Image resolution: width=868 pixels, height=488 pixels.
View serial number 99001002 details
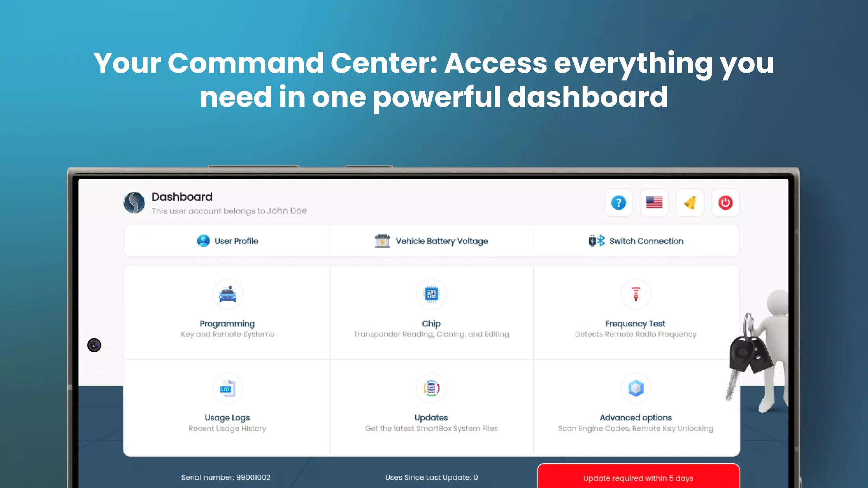tap(225, 477)
